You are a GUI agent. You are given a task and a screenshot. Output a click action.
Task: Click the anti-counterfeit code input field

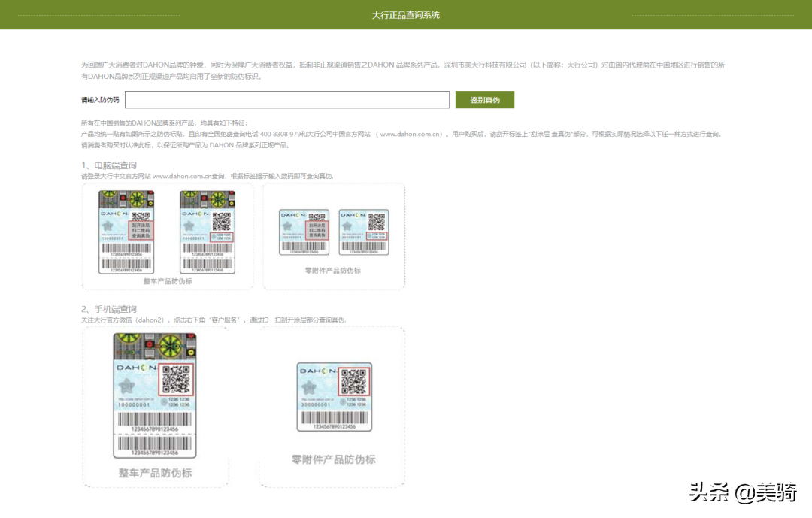[x=287, y=100]
